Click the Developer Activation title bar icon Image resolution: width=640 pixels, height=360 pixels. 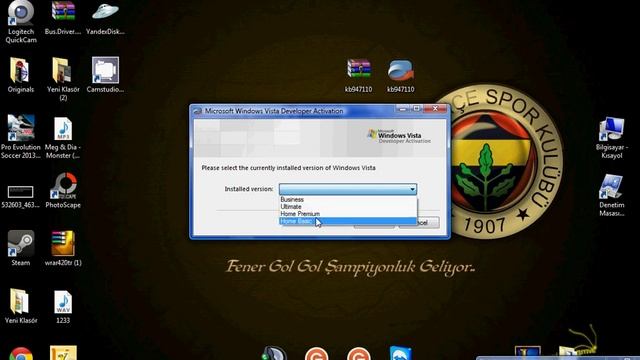tap(198, 111)
